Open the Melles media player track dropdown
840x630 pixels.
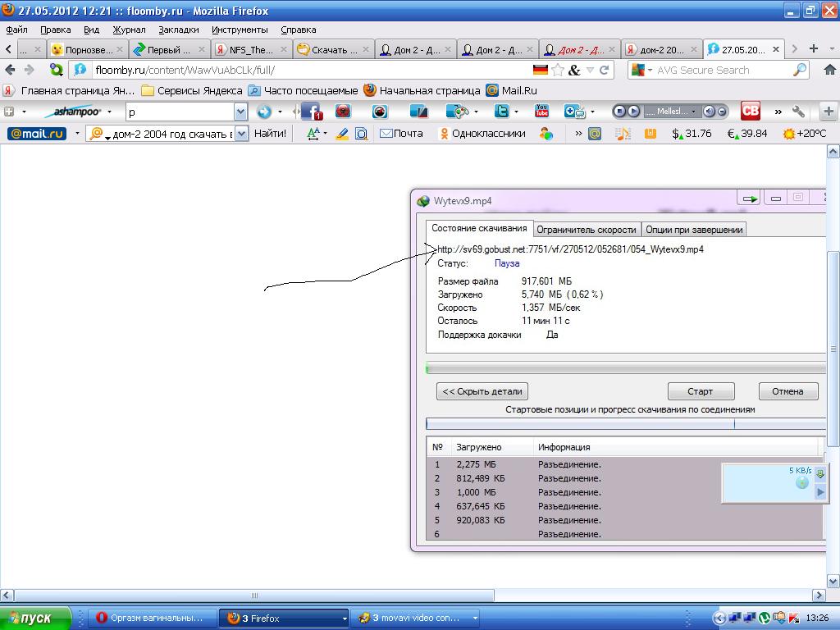point(693,112)
